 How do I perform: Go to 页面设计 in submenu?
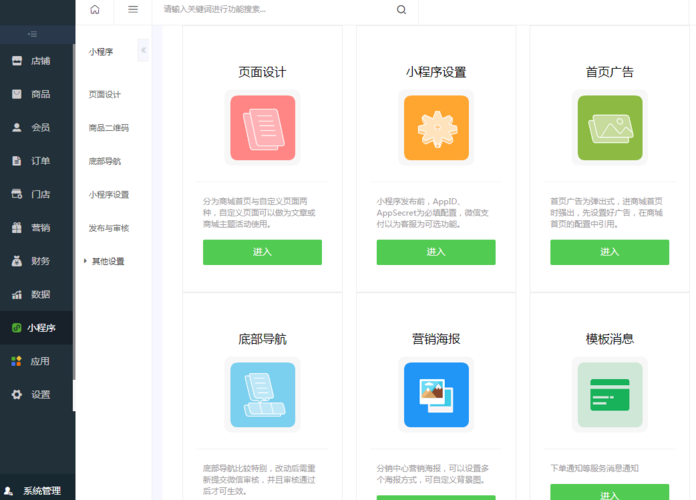pyautogui.click(x=104, y=95)
